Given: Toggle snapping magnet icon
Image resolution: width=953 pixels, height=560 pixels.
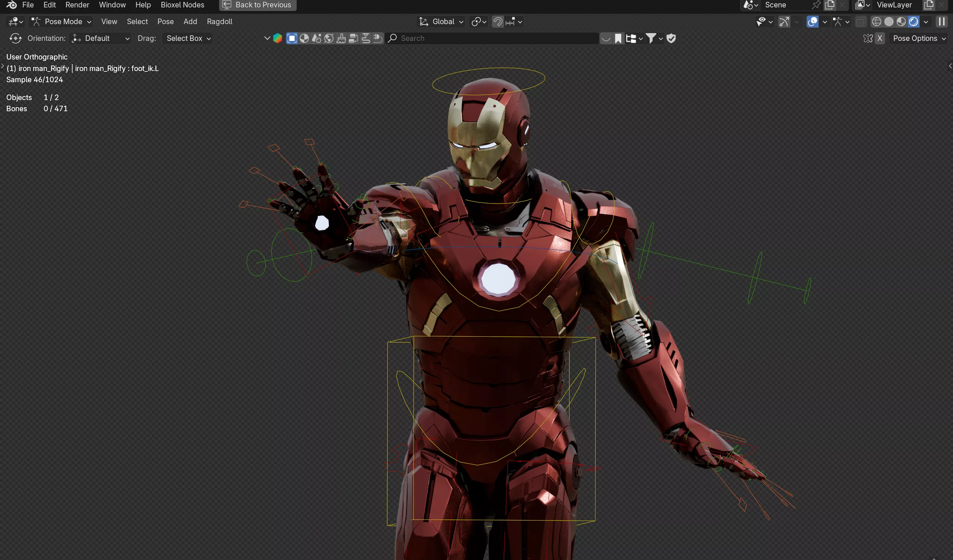Looking at the screenshot, I should click(x=498, y=22).
